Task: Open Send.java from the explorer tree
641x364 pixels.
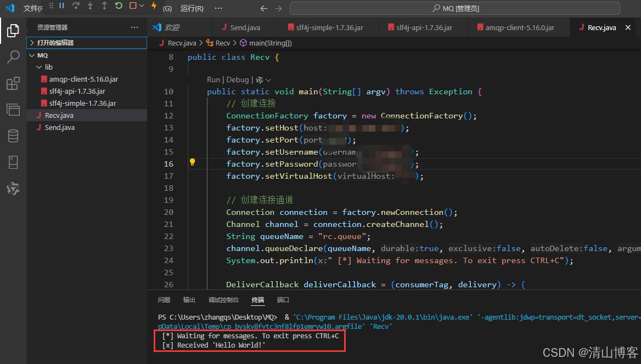Action: [x=59, y=127]
